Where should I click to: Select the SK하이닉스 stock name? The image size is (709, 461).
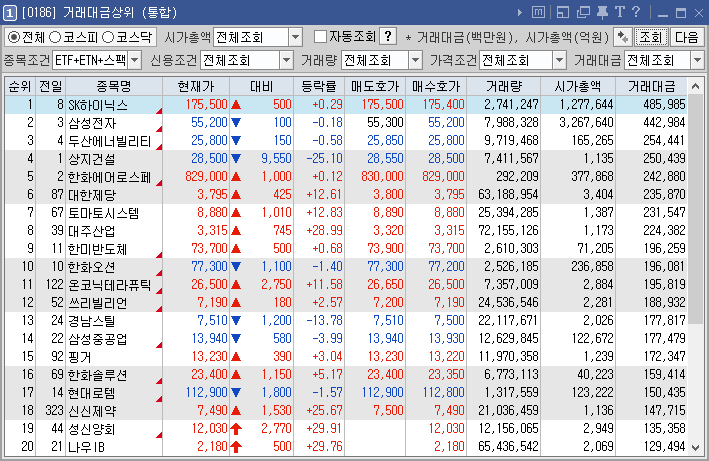[98, 105]
